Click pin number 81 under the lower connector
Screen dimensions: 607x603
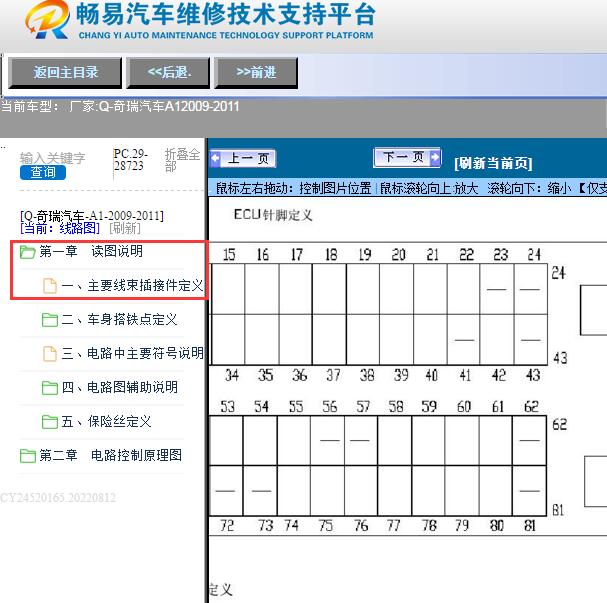[530, 526]
